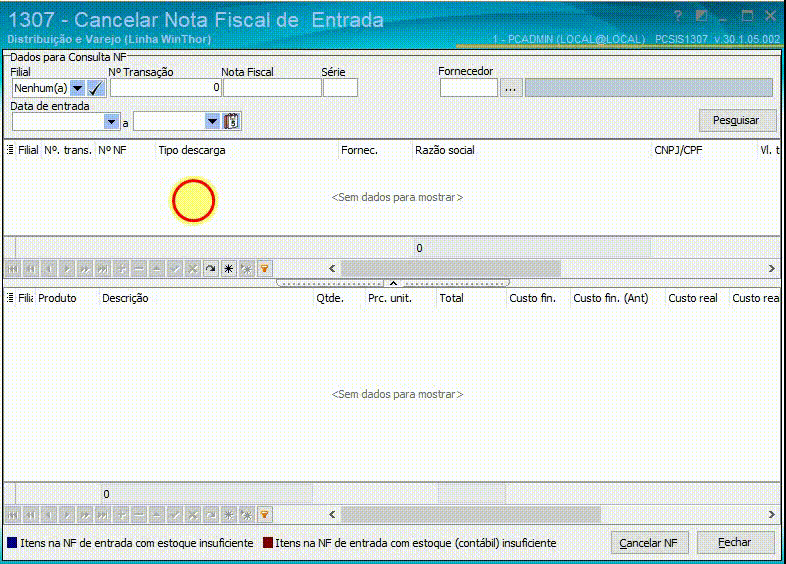
Task: Click left arrow of invoice grid scrollbar
Action: 332,269
